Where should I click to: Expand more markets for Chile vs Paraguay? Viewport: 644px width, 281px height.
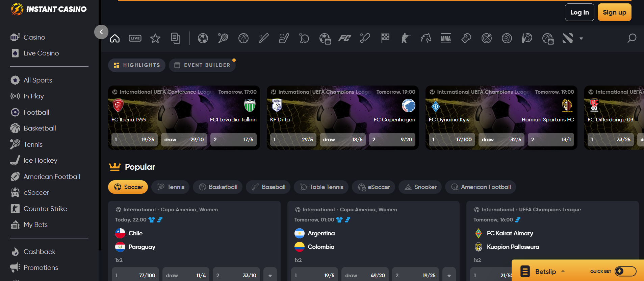pyautogui.click(x=270, y=275)
